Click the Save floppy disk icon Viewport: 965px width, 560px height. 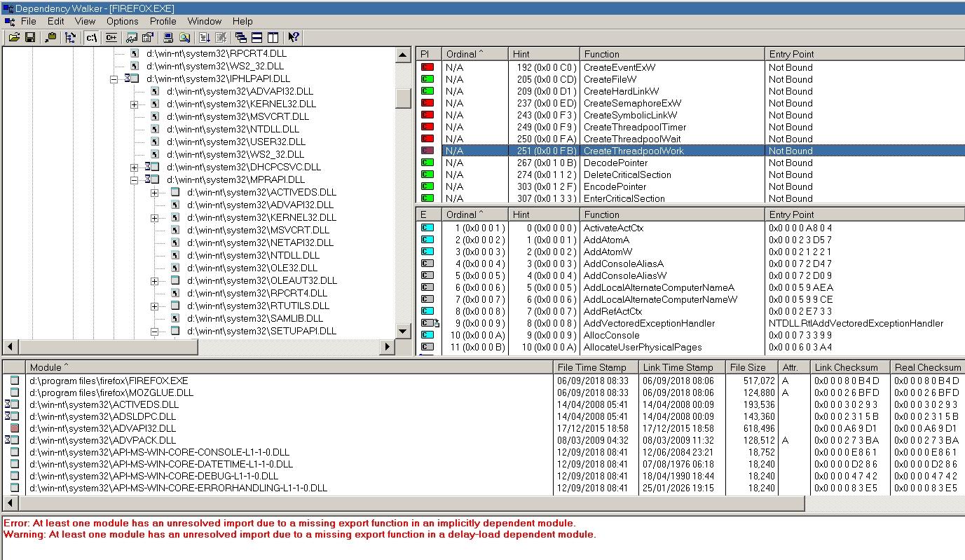(30, 38)
